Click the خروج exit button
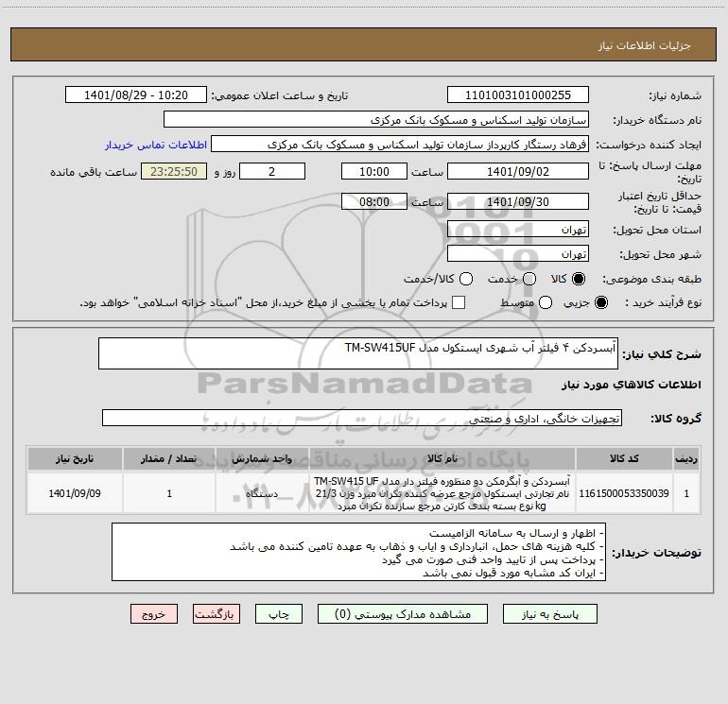The image size is (728, 704). [x=154, y=614]
